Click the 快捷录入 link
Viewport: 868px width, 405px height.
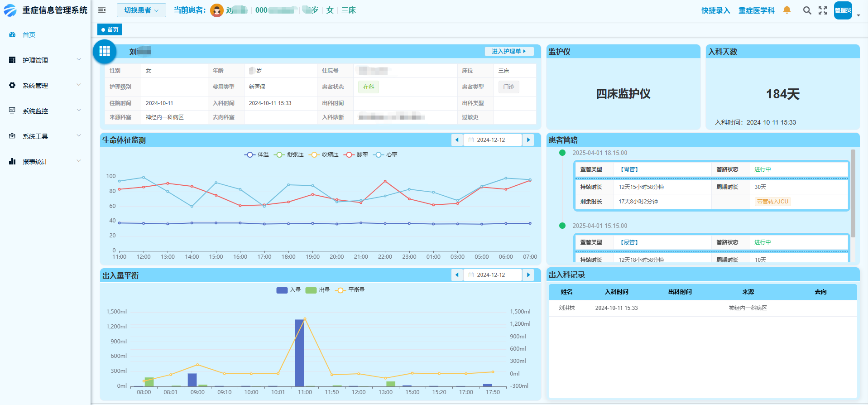pos(716,10)
